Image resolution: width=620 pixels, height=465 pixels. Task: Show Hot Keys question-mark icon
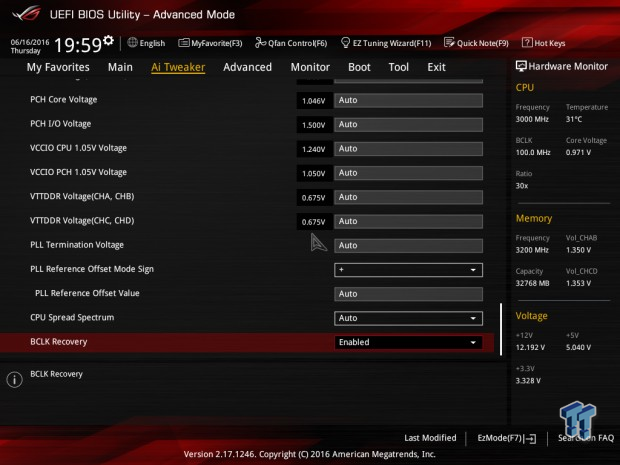[527, 42]
